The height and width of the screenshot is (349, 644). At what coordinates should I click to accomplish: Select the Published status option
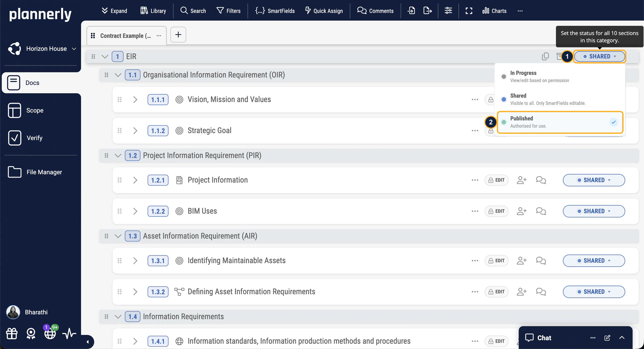560,122
